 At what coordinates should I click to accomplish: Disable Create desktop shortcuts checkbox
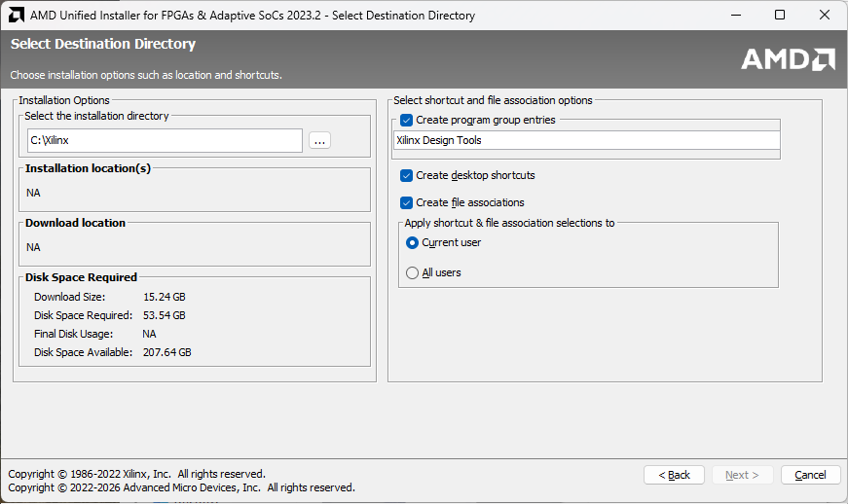point(407,176)
